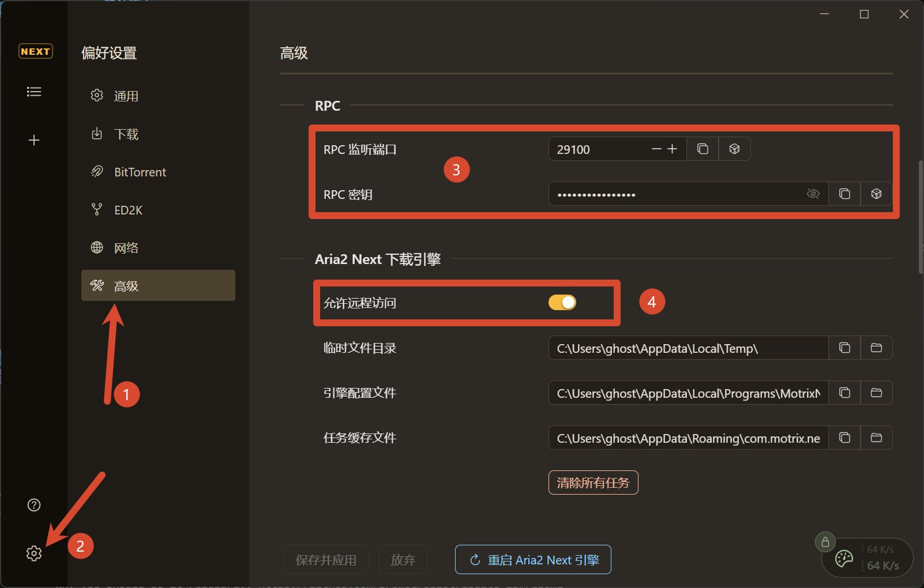This screenshot has height=588, width=924.
Task: Click the 临时文件目录 label
Action: (360, 348)
